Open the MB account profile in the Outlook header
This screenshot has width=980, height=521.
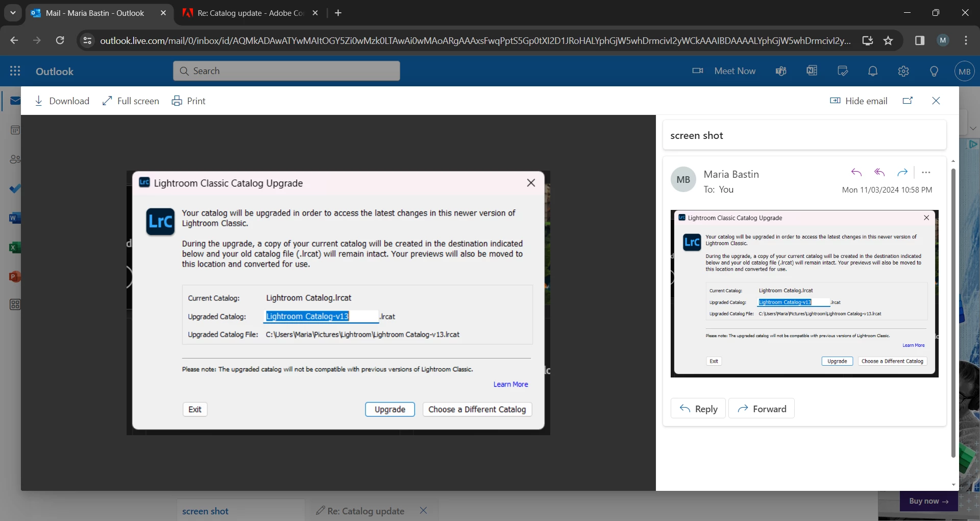[x=964, y=72]
